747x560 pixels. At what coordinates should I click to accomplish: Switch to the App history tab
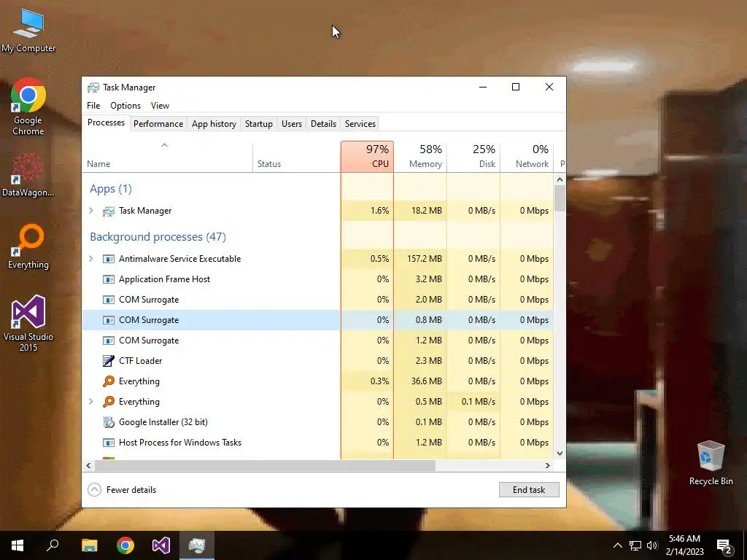(x=214, y=124)
